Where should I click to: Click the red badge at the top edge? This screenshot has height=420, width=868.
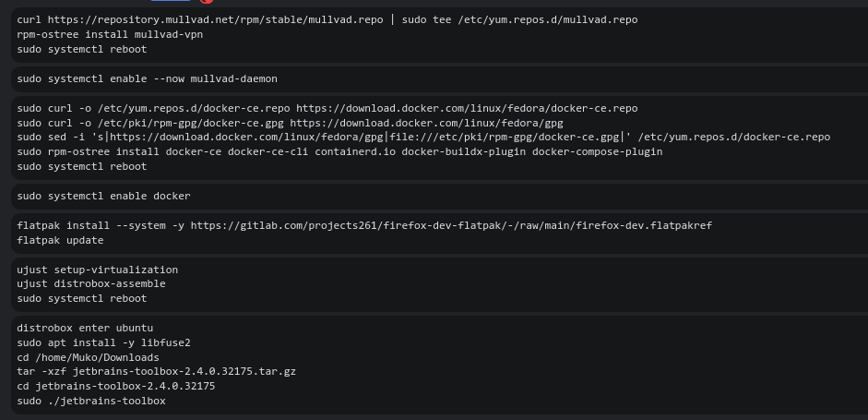207,2
